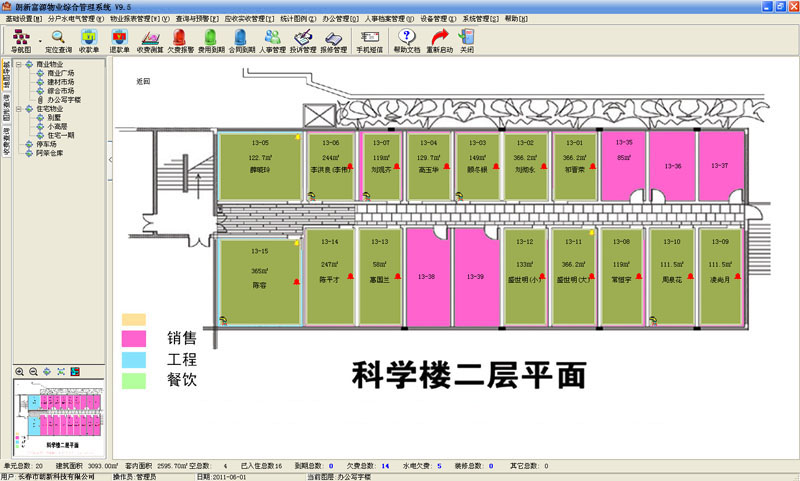Open 费用到期 green alarm tool
This screenshot has width=800, height=481.
(210, 39)
